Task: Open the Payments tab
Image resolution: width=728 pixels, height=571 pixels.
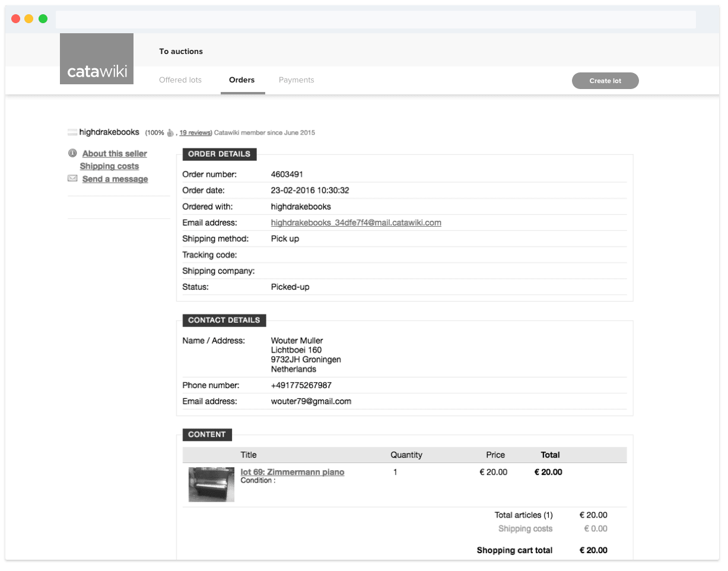Action: 297,80
